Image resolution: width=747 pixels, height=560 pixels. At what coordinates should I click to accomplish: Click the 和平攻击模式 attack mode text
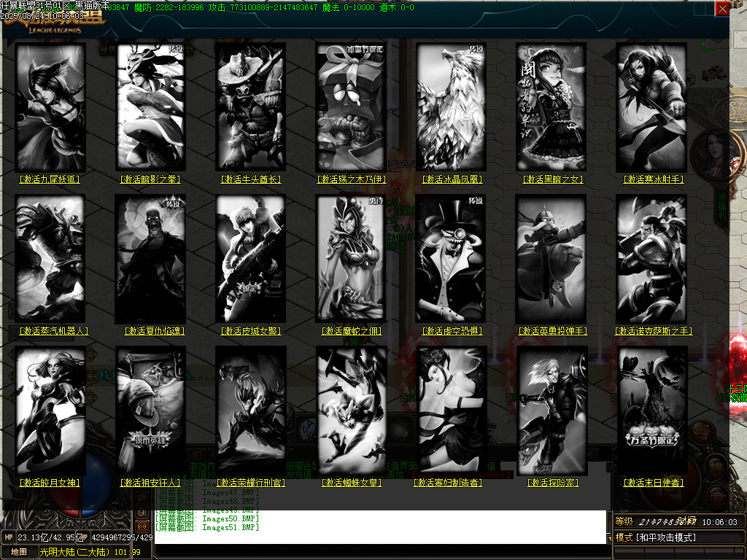tap(665, 537)
